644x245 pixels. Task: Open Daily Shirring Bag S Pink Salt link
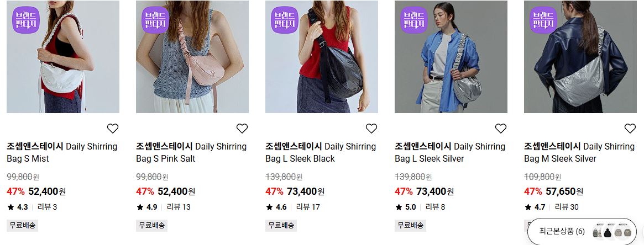coord(191,152)
